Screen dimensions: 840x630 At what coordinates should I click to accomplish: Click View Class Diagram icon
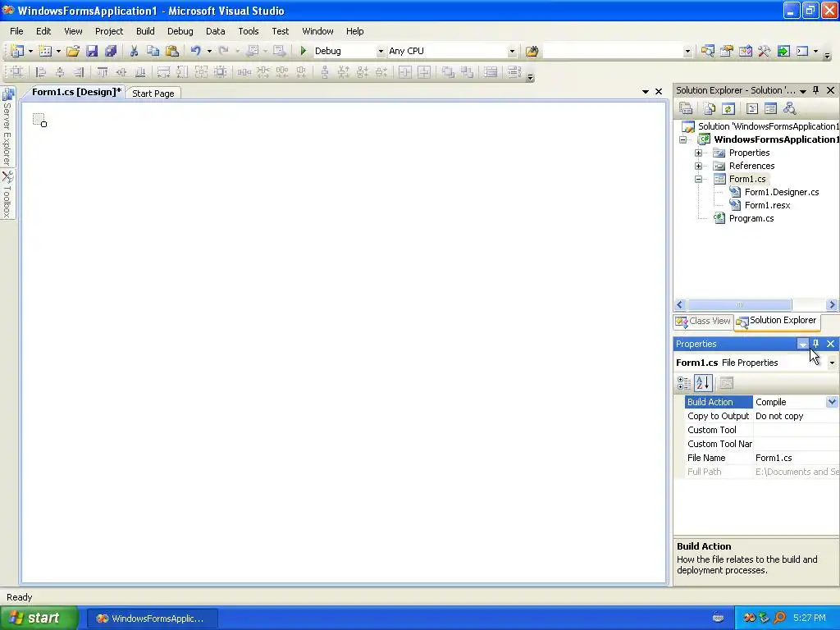click(790, 109)
